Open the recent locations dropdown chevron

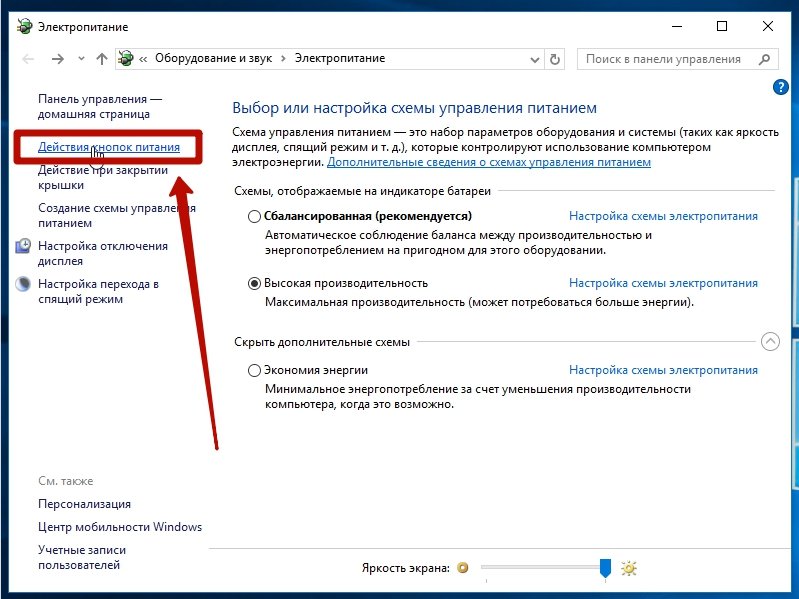coord(81,59)
